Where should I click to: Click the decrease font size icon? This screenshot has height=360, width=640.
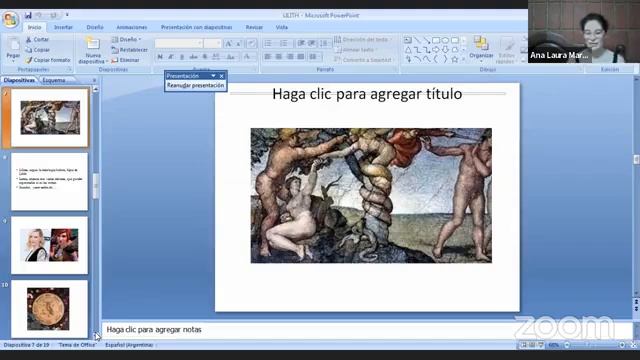tap(238, 43)
